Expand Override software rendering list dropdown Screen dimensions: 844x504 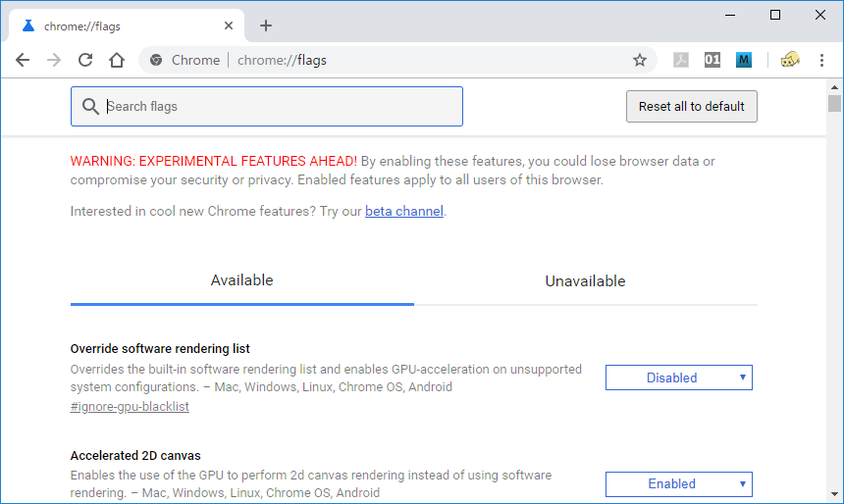[x=678, y=378]
